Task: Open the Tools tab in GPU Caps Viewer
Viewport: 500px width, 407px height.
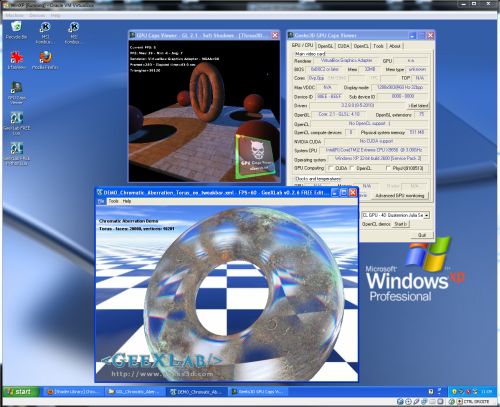Action: (x=378, y=46)
